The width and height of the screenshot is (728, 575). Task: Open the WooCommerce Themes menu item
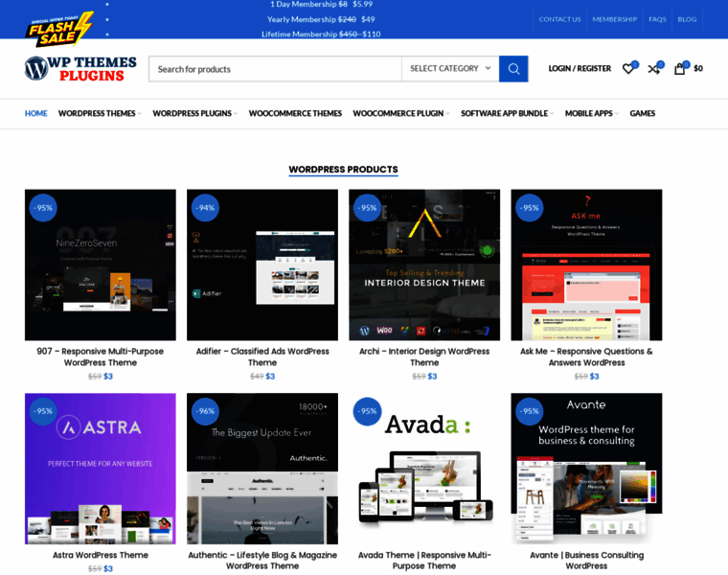click(295, 113)
